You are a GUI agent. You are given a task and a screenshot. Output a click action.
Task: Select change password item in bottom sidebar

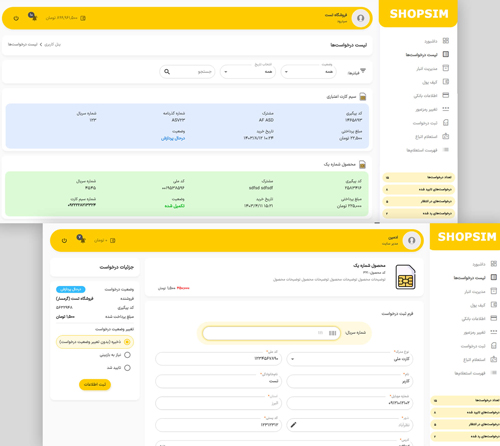480,332
